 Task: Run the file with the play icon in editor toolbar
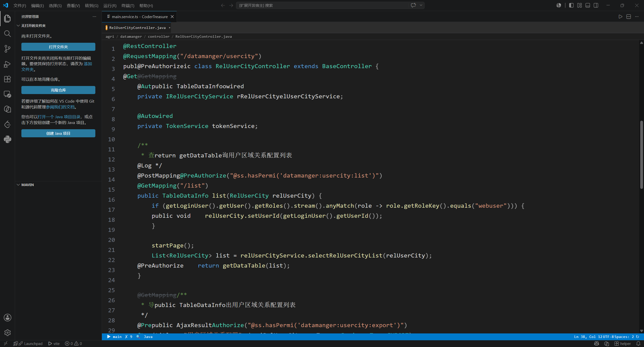coord(620,17)
